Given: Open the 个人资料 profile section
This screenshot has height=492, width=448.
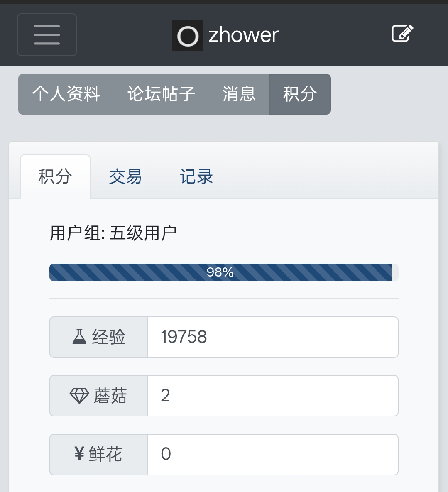Looking at the screenshot, I should coord(66,94).
